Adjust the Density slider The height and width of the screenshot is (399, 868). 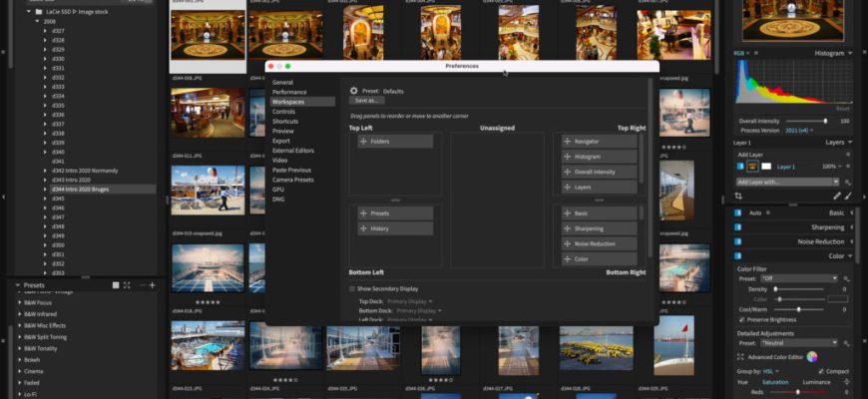coord(801,289)
